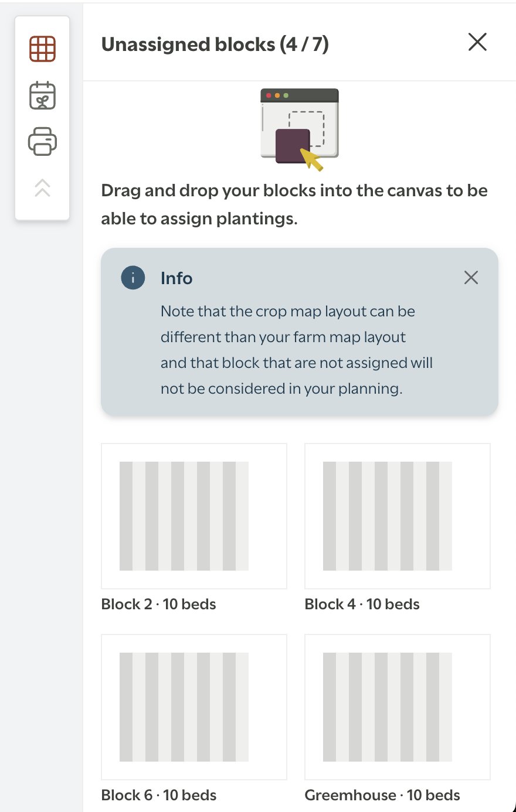Click the crop map layout note text
This screenshot has height=812, width=516.
297,350
